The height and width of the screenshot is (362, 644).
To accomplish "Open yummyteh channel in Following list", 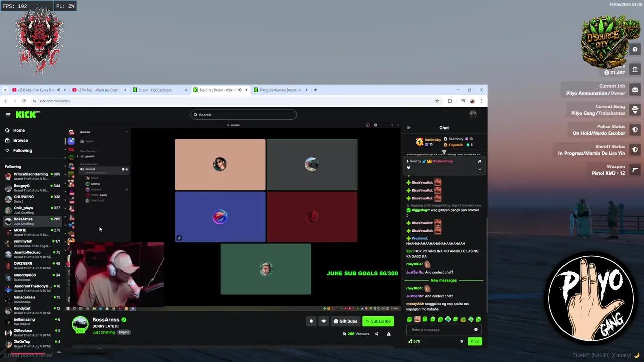I will coord(33,243).
